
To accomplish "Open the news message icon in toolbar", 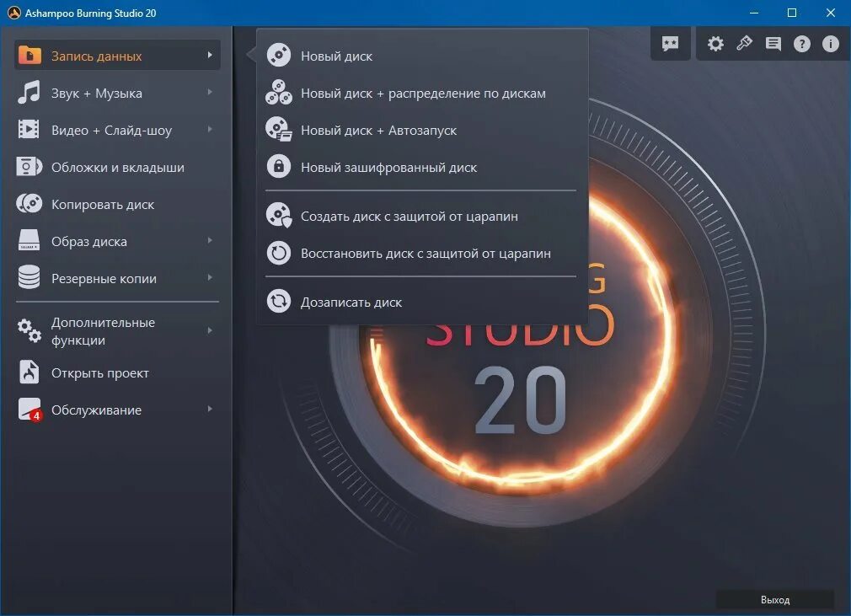I will click(773, 44).
